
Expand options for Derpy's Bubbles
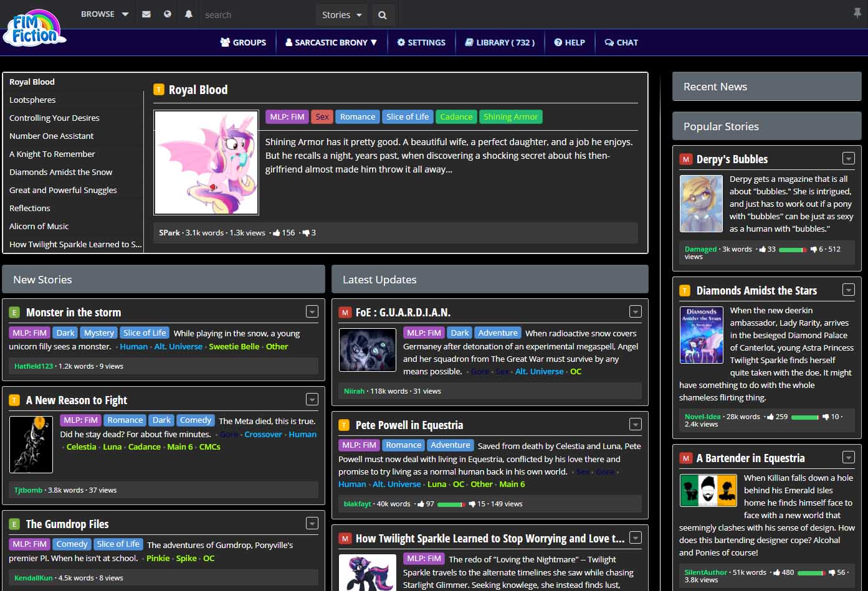(848, 158)
